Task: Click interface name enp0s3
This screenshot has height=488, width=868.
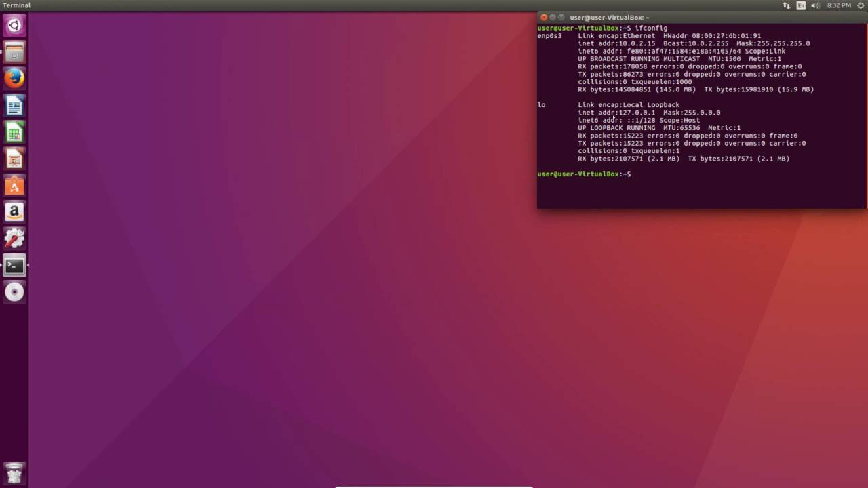Action: 550,36
